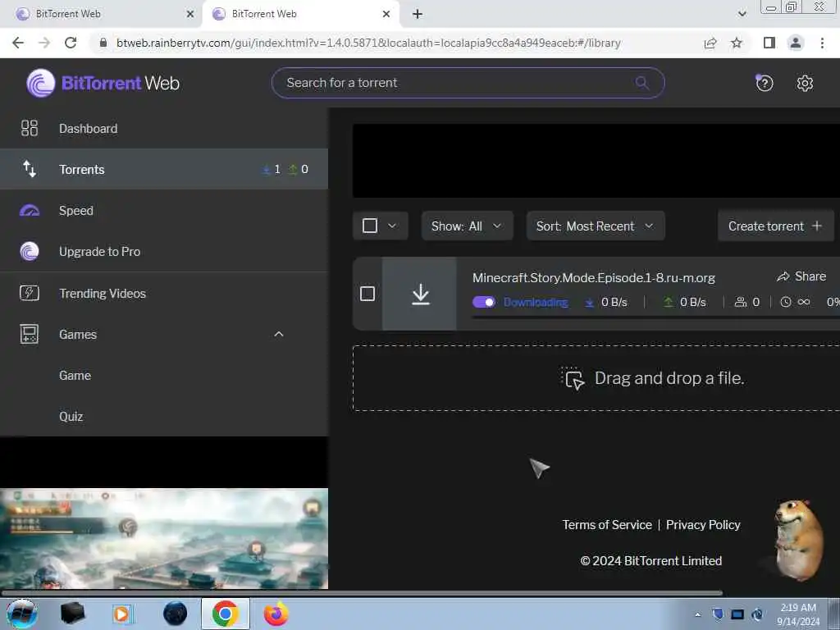Open media player from taskbar
This screenshot has width=840, height=630.
122,614
